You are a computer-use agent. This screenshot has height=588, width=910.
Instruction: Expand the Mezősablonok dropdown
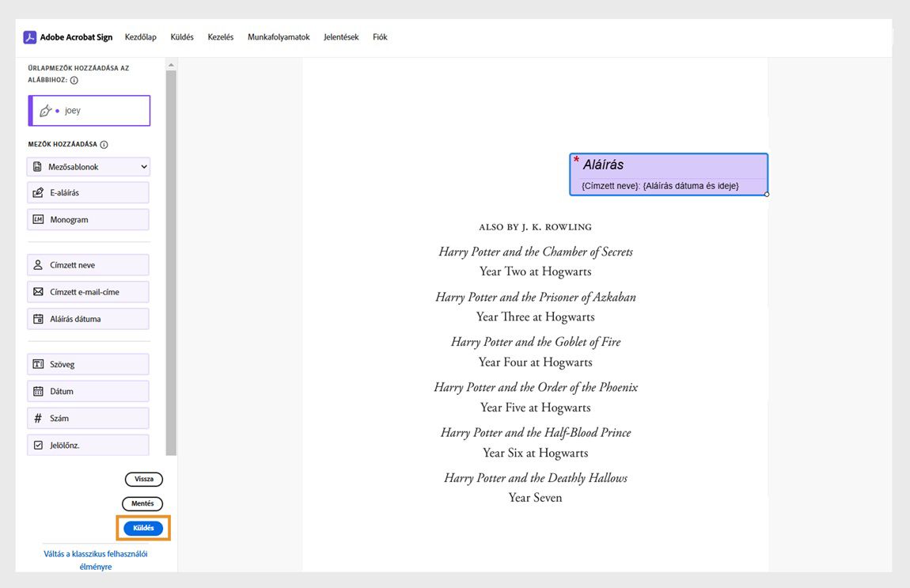(88, 167)
